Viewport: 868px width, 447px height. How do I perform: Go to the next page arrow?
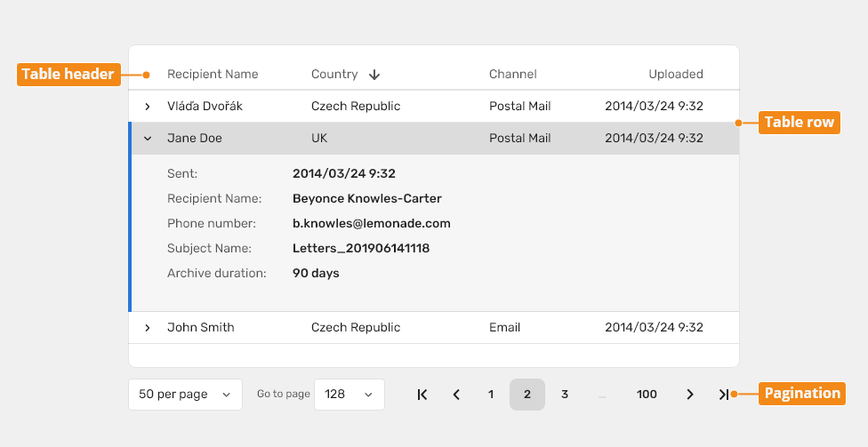pyautogui.click(x=690, y=395)
